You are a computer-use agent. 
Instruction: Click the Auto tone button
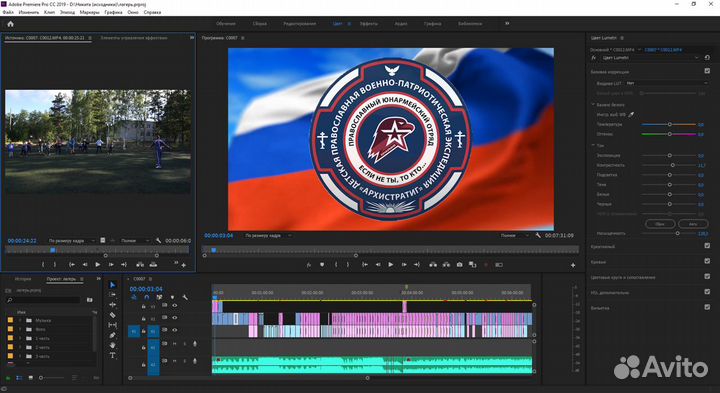click(x=693, y=224)
